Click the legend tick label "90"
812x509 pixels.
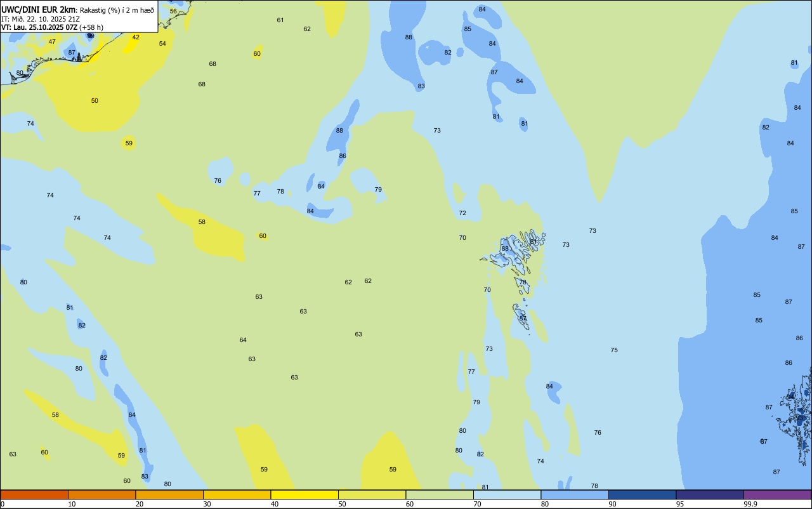(612, 504)
